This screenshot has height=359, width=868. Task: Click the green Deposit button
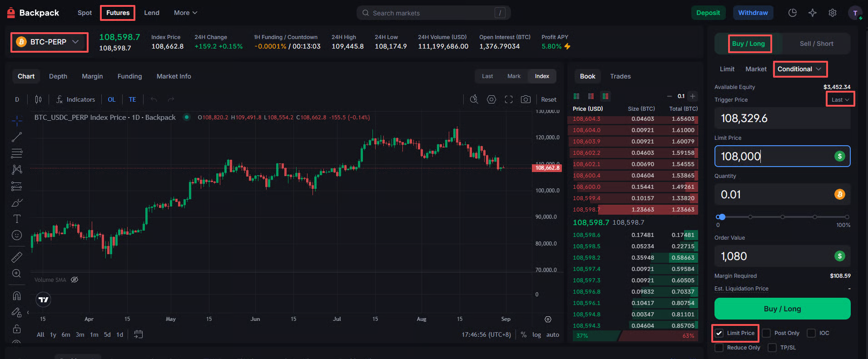click(708, 13)
